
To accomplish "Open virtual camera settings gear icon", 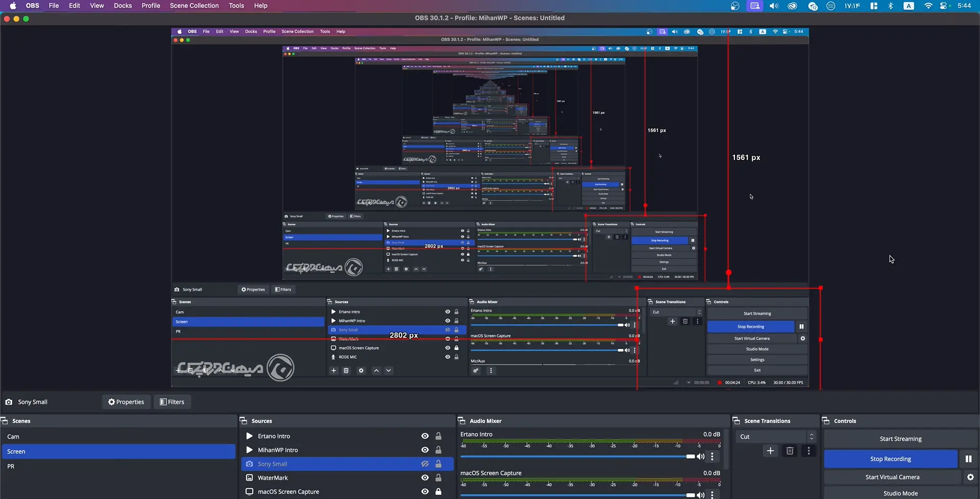I will (970, 477).
